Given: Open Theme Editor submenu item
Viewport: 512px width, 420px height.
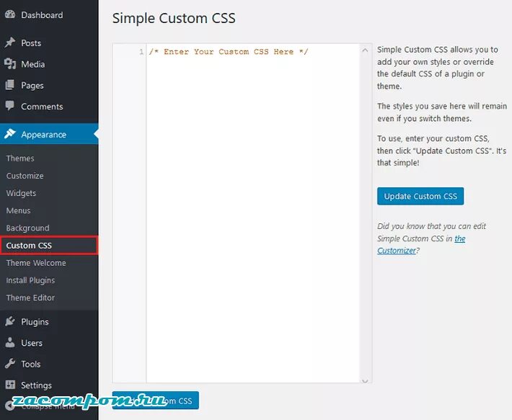Looking at the screenshot, I should (x=30, y=298).
